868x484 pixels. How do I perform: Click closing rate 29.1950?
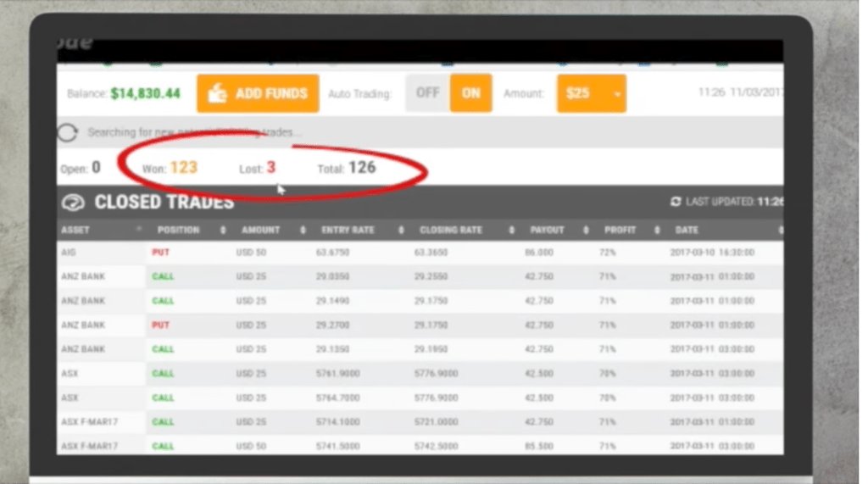pyautogui.click(x=431, y=349)
